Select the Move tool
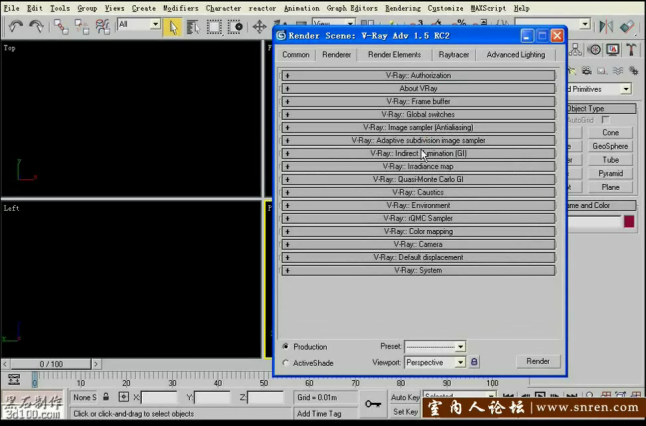This screenshot has height=426, width=646. click(259, 27)
